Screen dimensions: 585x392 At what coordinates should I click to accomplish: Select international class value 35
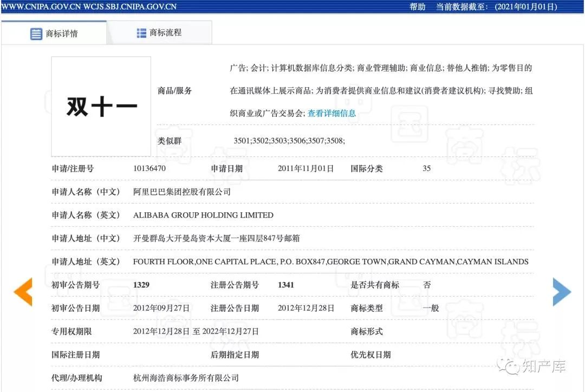(426, 168)
